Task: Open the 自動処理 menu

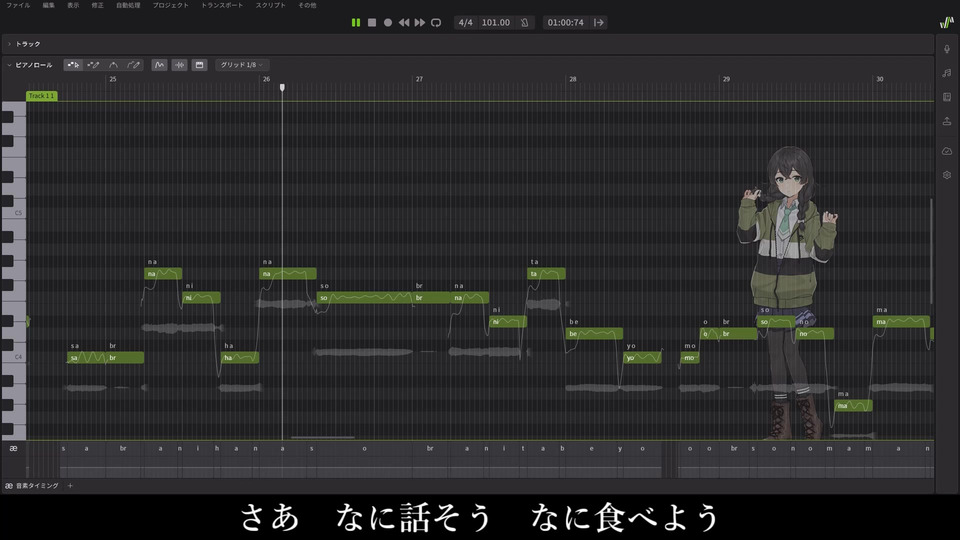Action: point(128,5)
